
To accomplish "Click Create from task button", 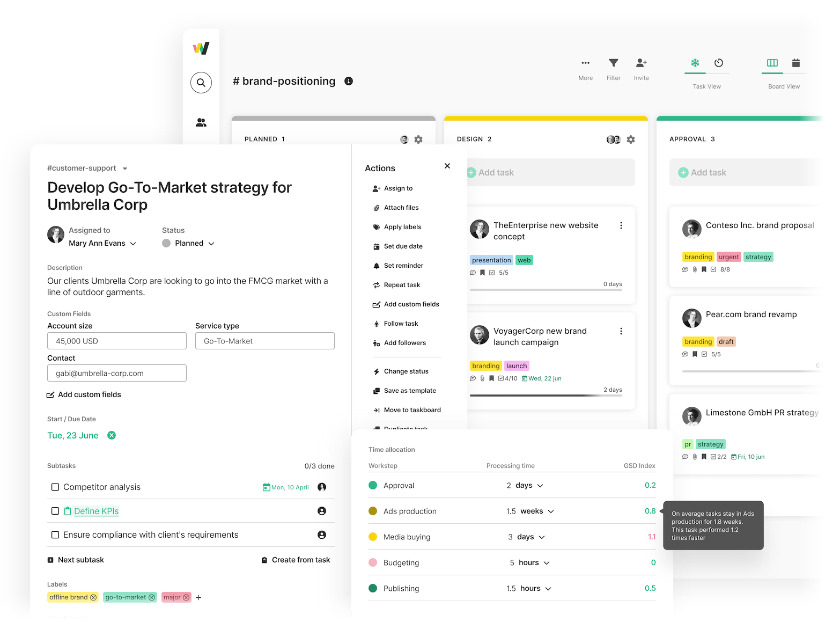I will point(300,560).
